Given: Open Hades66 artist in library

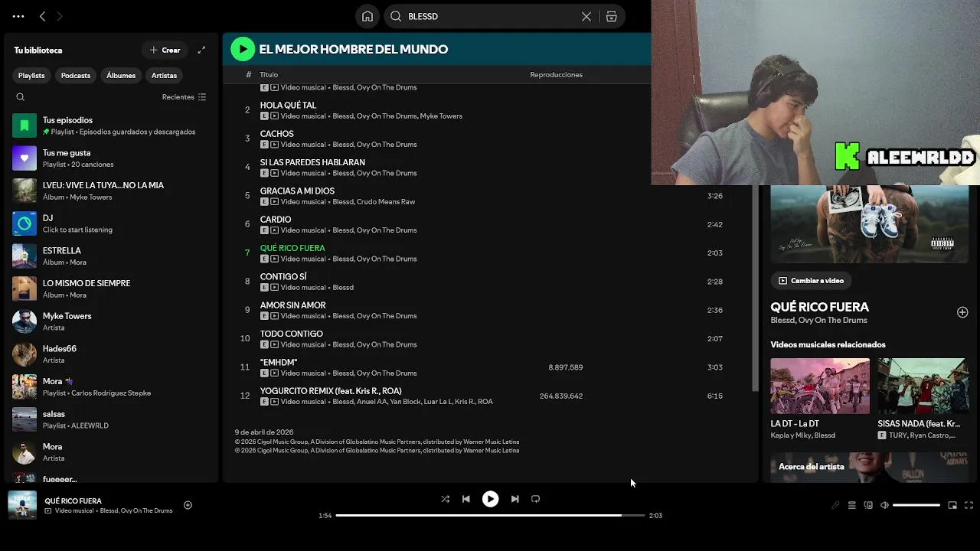Looking at the screenshot, I should pos(111,354).
